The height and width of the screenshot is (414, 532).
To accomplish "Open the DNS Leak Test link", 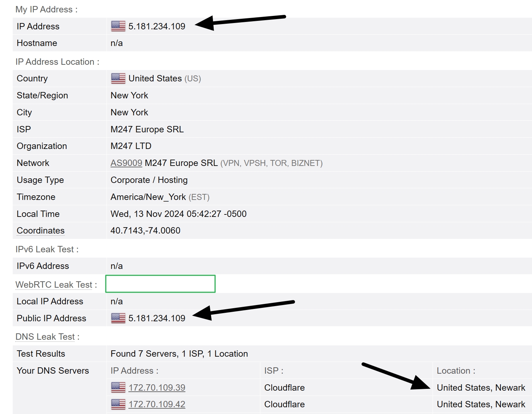I will (x=45, y=337).
